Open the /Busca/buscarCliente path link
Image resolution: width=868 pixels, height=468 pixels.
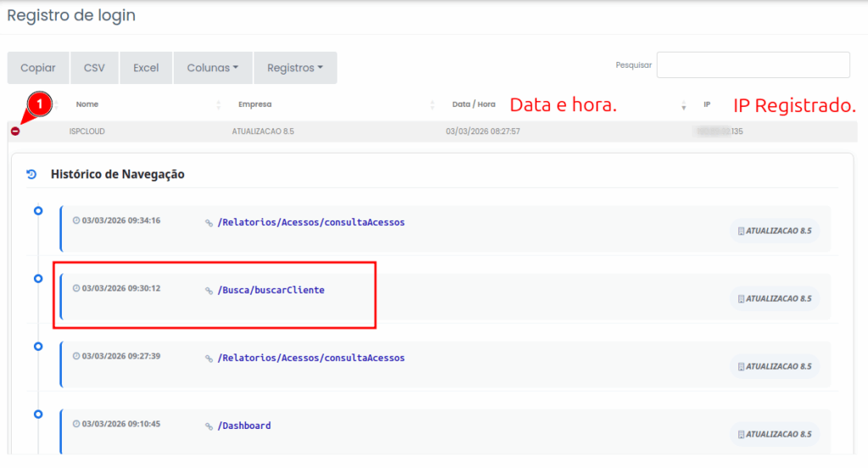[x=270, y=290]
